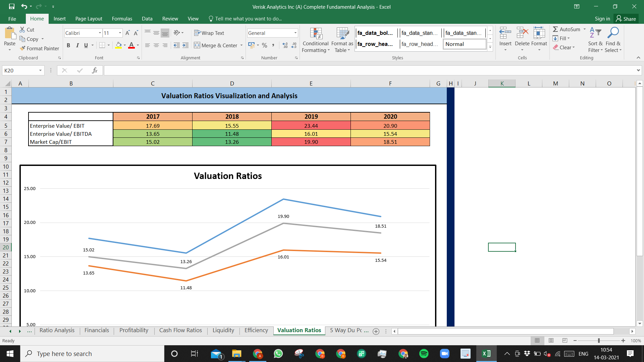Open Format as Table gallery
The height and width of the screenshot is (362, 644).
pos(342,40)
